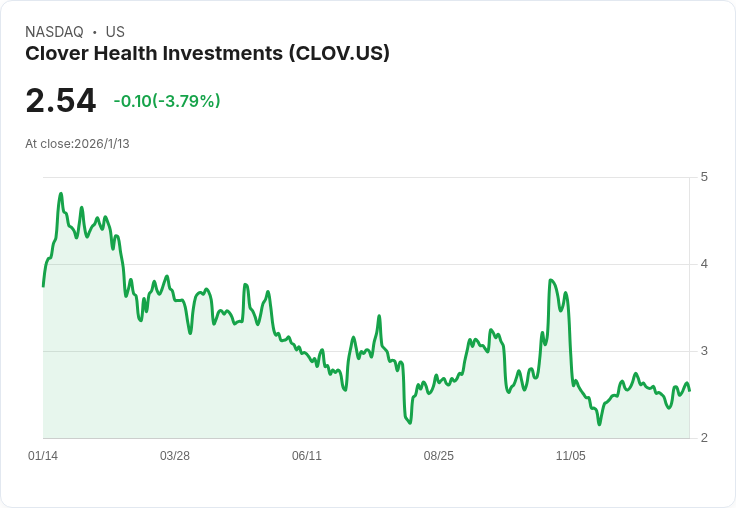Click the highest peak of the price line
Image resolution: width=736 pixels, height=508 pixels.
(61, 194)
